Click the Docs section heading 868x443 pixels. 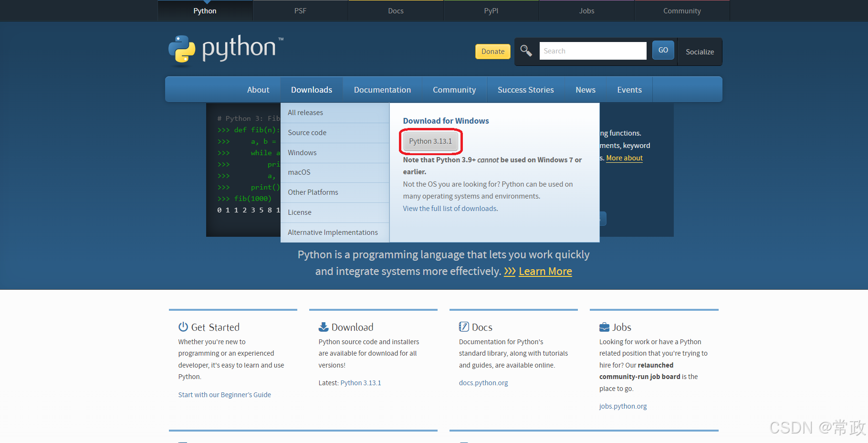click(x=482, y=327)
